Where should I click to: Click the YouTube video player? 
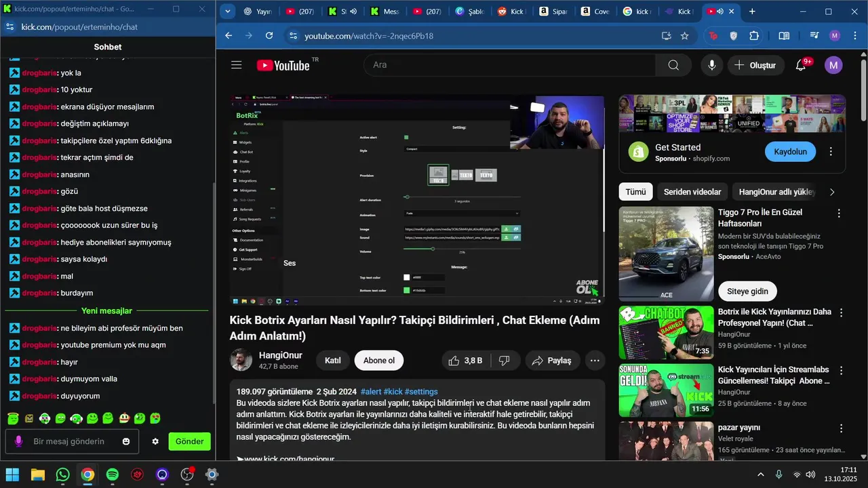(416, 201)
